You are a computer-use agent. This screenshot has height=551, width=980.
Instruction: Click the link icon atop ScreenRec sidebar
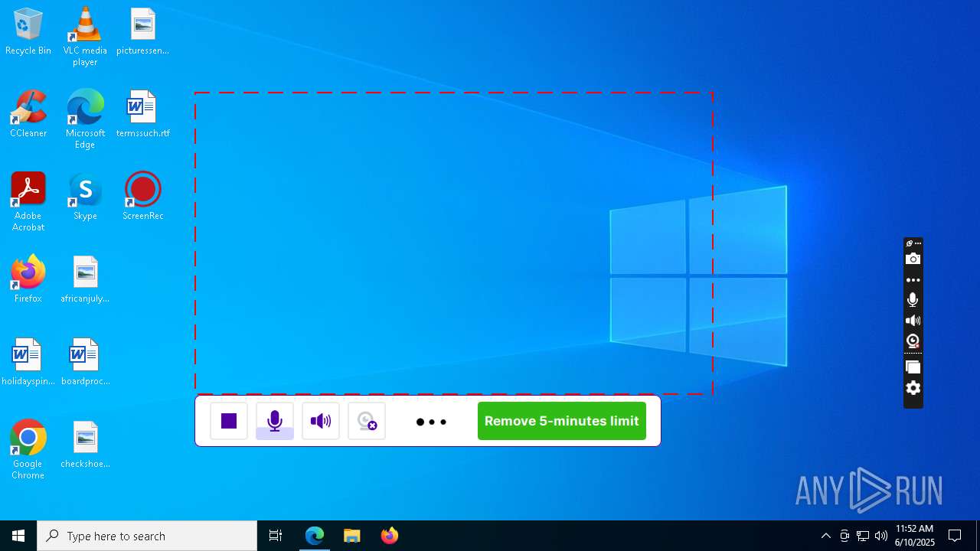click(910, 243)
